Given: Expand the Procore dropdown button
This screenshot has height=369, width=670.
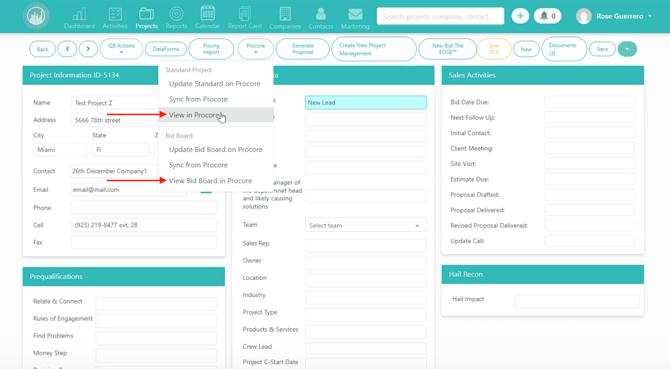Looking at the screenshot, I should coord(256,49).
